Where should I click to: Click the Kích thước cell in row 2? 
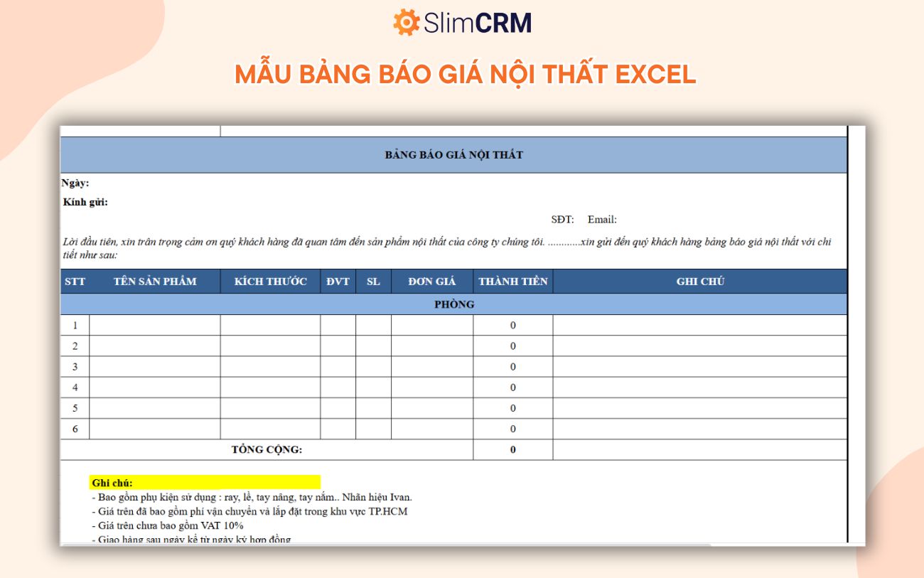271,346
